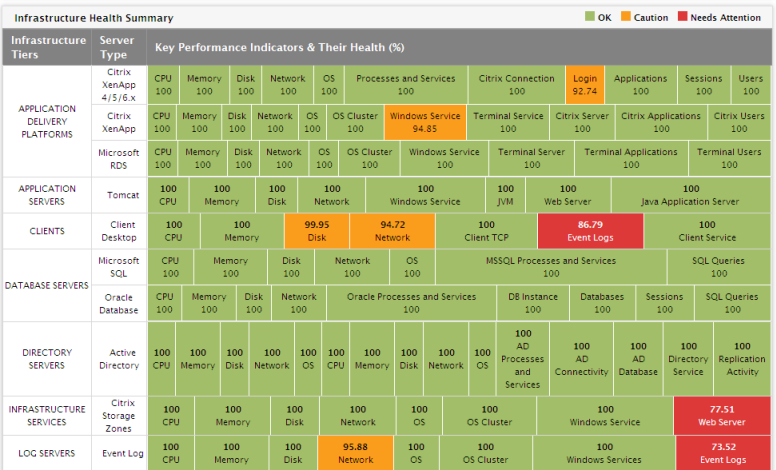This screenshot has width=776, height=470.
Task: Click the AD Processes and Services cell
Action: tap(523, 359)
